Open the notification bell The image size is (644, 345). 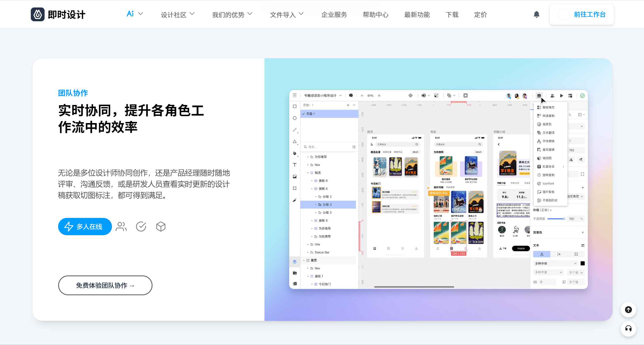[536, 14]
